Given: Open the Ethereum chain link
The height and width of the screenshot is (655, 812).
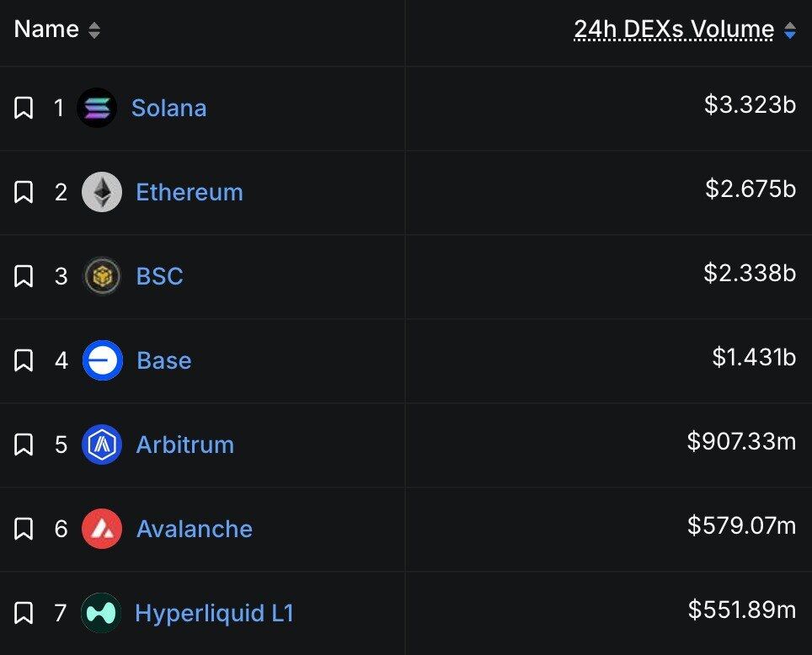Looking at the screenshot, I should point(190,192).
